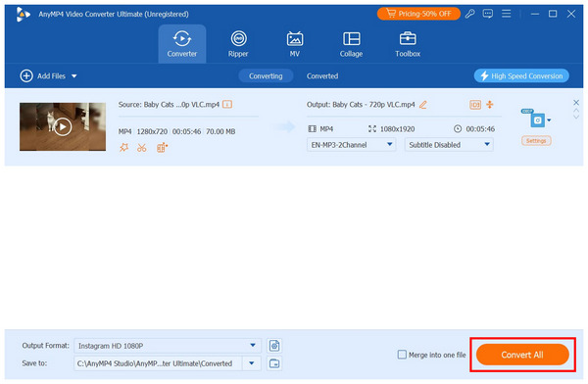Move the file item down

click(x=576, y=117)
